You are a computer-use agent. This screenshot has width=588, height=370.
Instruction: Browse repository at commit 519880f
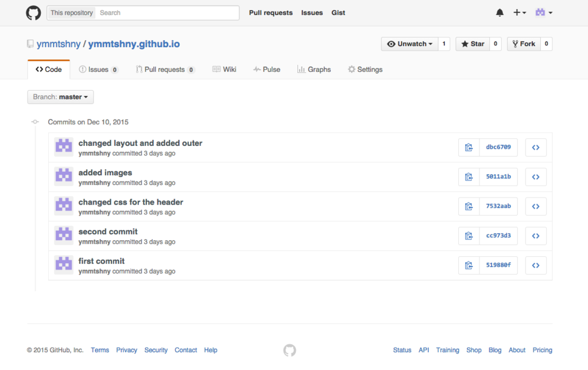click(x=536, y=265)
